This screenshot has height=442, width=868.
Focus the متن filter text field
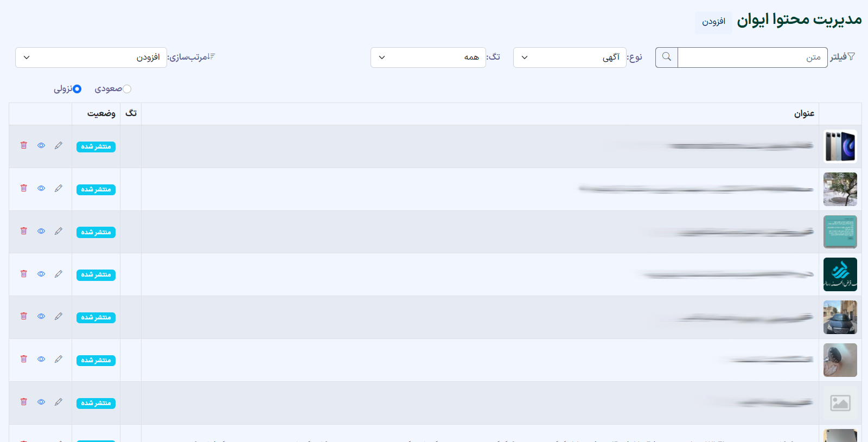point(752,57)
